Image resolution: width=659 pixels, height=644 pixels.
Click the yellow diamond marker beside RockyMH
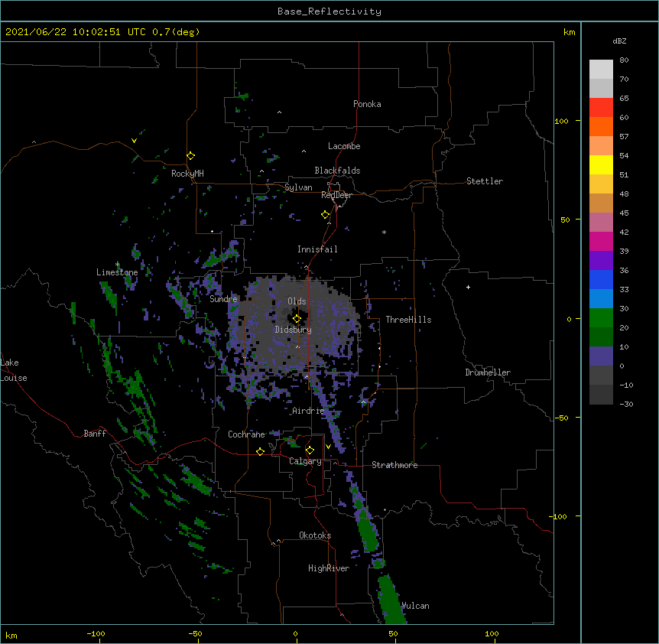click(190, 156)
